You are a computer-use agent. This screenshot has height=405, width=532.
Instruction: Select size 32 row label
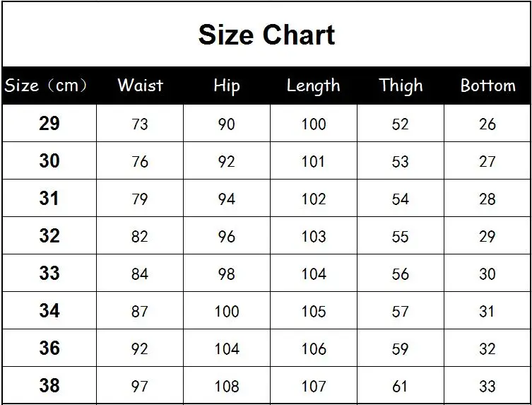(49, 235)
